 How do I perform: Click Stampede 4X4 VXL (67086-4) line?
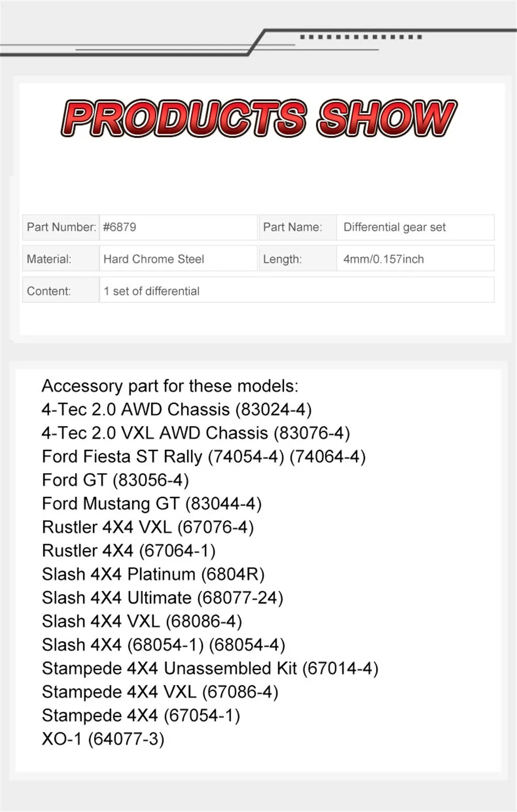pos(160,692)
